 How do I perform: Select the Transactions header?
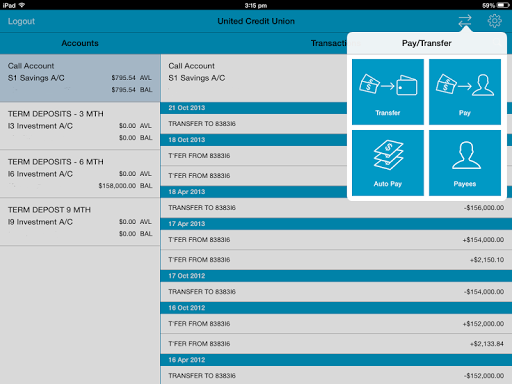329,43
